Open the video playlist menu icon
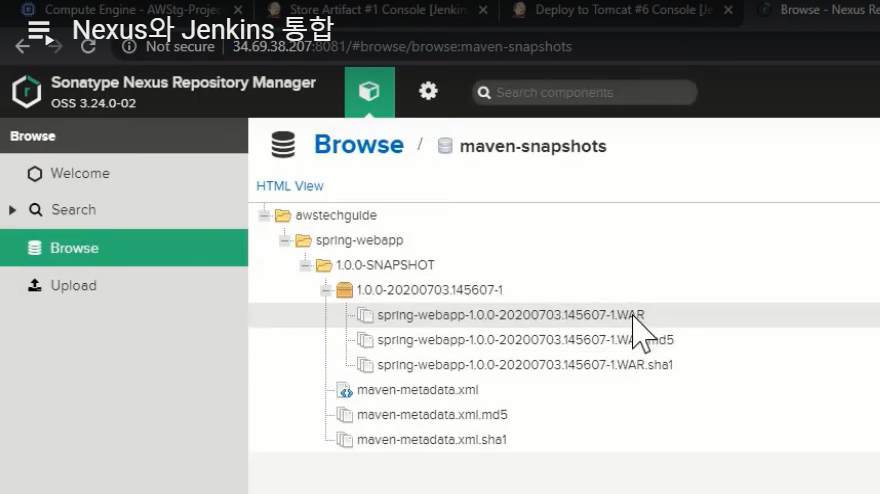The image size is (880, 494). click(x=40, y=32)
